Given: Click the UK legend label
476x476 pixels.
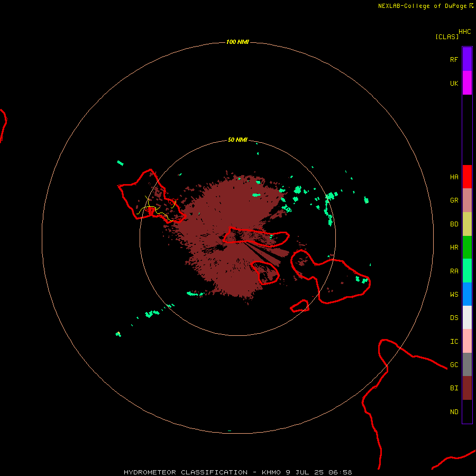Looking at the screenshot, I should tap(454, 83).
